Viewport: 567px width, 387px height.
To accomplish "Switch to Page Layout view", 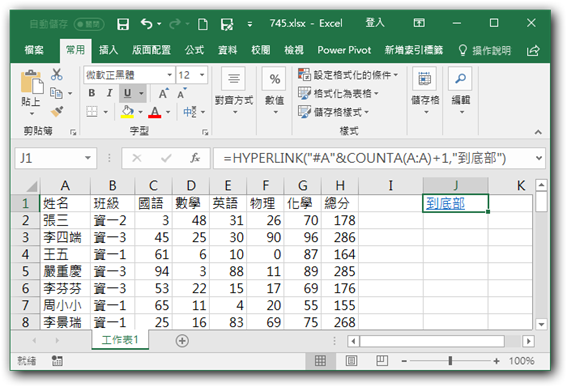I will (351, 361).
